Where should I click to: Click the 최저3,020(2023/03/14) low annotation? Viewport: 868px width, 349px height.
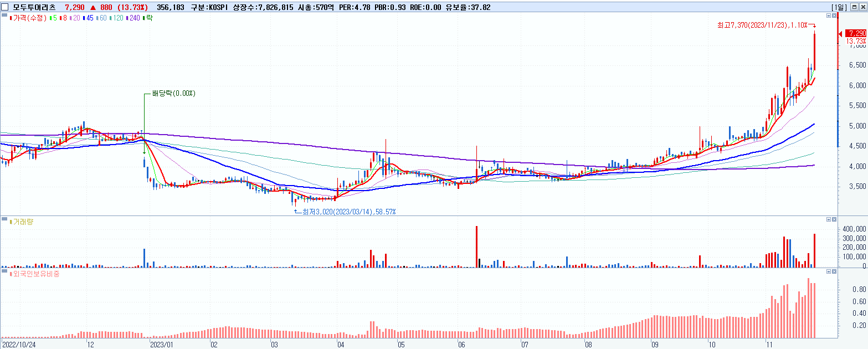click(349, 212)
